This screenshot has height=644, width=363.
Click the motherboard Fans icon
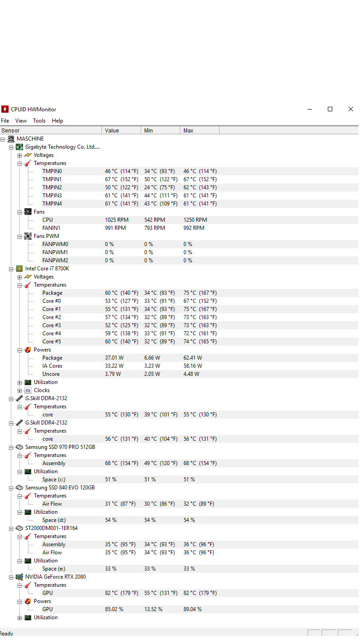click(x=28, y=212)
